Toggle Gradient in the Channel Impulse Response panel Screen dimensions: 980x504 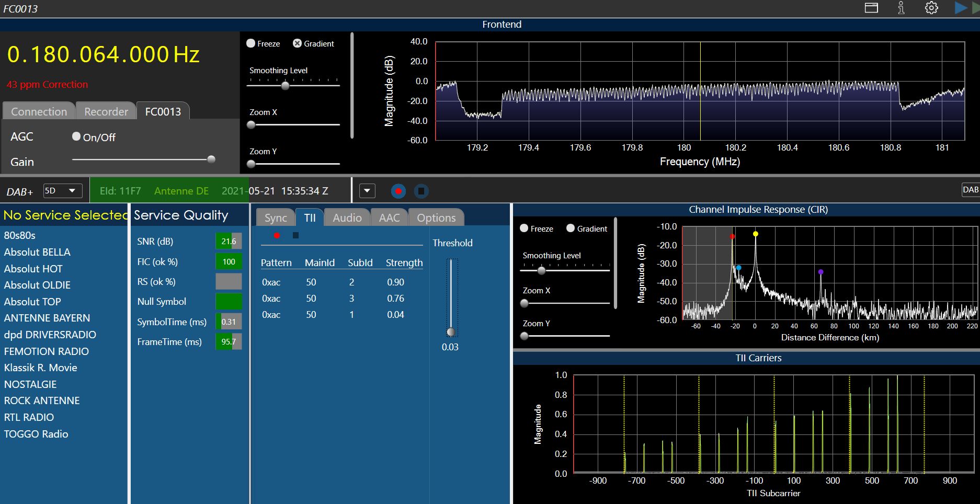point(571,228)
